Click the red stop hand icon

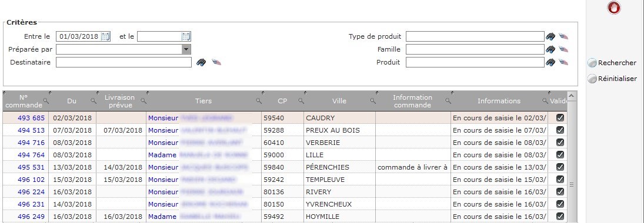[x=614, y=8]
